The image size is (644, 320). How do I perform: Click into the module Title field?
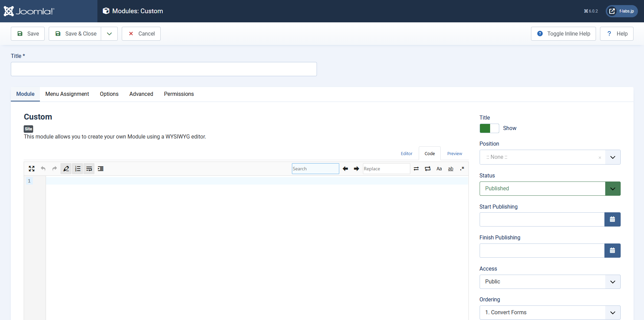coord(164,69)
